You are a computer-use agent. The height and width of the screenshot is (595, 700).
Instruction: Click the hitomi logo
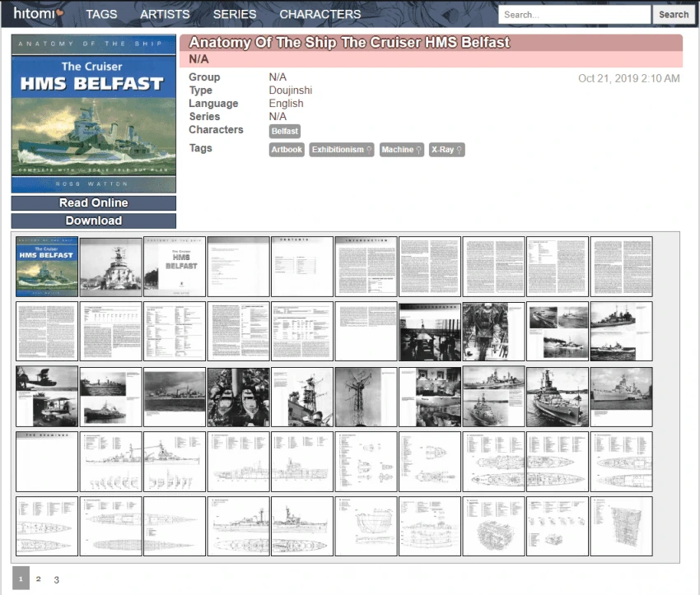click(x=39, y=13)
